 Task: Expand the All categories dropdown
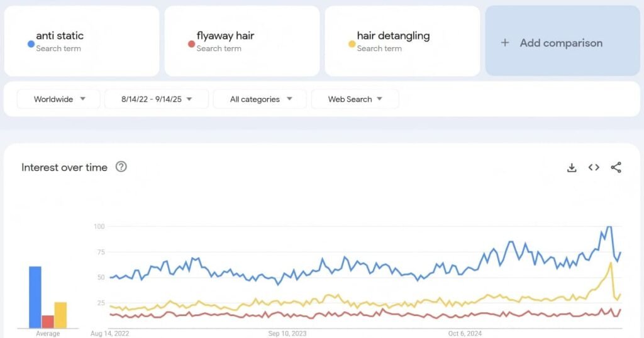coord(260,99)
